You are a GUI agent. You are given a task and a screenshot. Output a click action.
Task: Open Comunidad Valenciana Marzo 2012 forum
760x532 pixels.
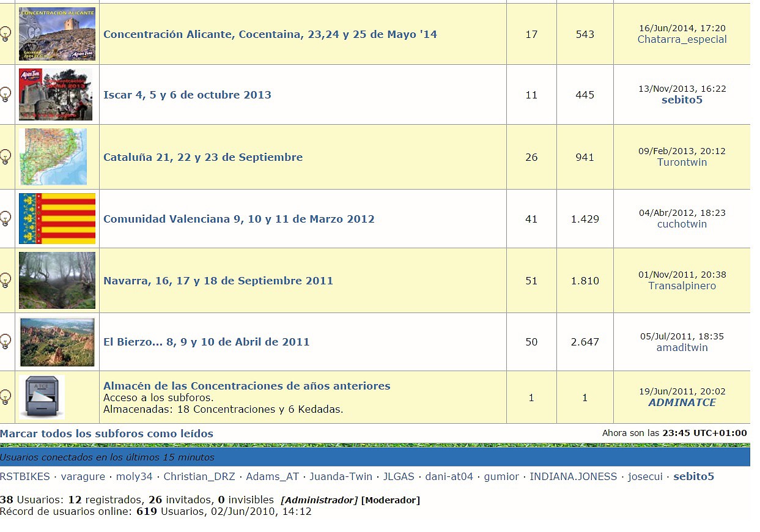[x=239, y=219]
